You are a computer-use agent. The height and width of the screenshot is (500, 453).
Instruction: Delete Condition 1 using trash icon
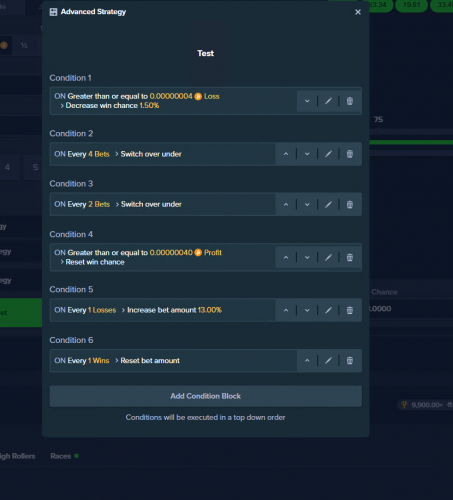[x=350, y=101]
